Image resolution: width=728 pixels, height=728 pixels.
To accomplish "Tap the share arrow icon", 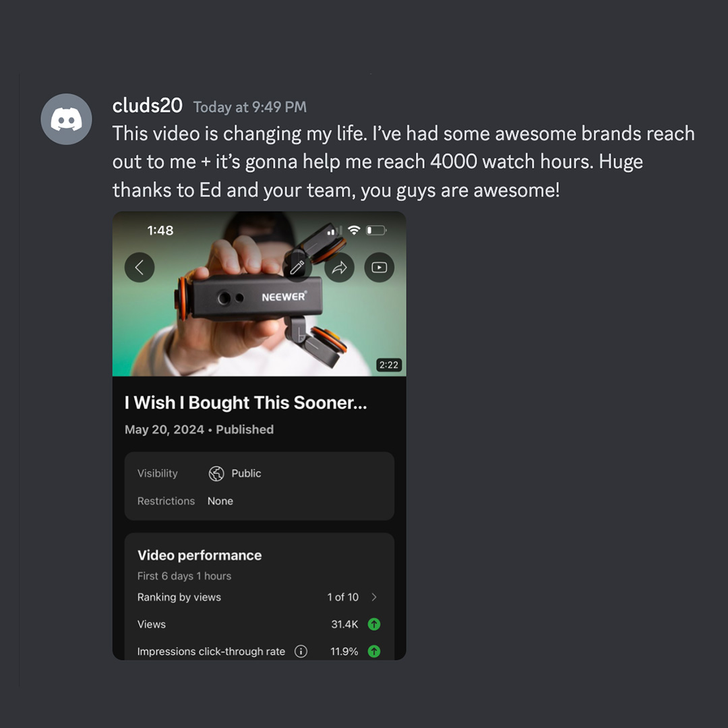I will [339, 268].
